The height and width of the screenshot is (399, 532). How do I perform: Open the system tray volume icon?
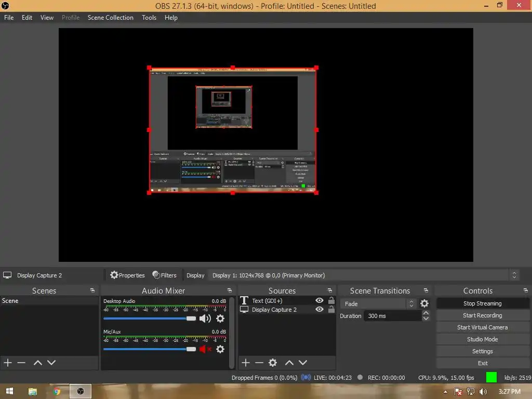click(483, 392)
